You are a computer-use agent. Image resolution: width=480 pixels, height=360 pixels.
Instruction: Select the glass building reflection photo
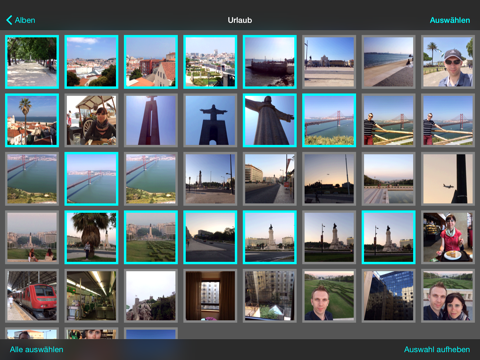pyautogui.click(x=389, y=296)
